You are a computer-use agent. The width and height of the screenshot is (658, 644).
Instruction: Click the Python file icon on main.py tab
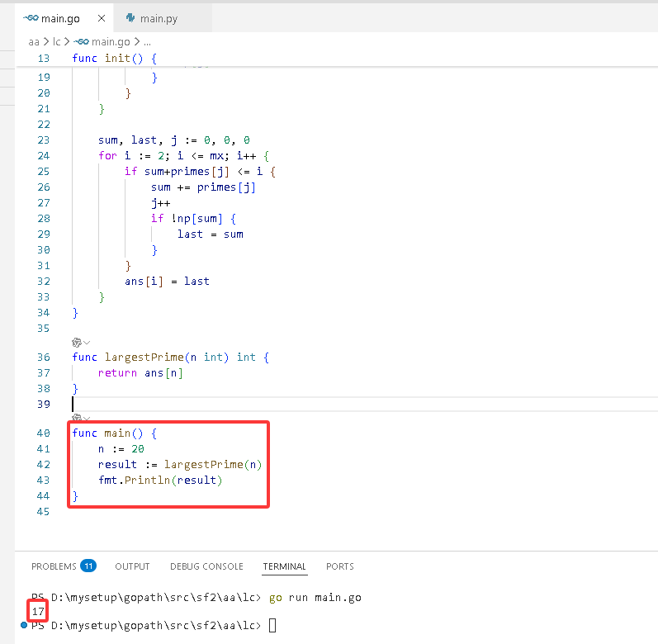click(130, 18)
